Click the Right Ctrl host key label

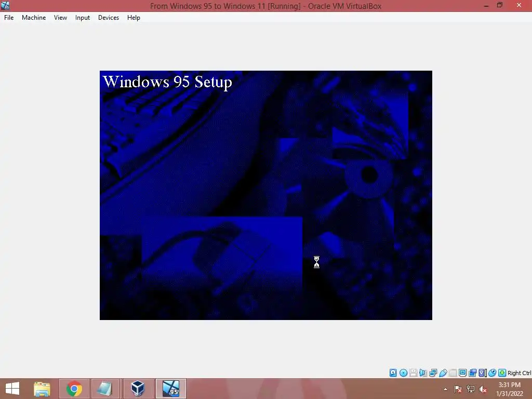[x=520, y=373]
